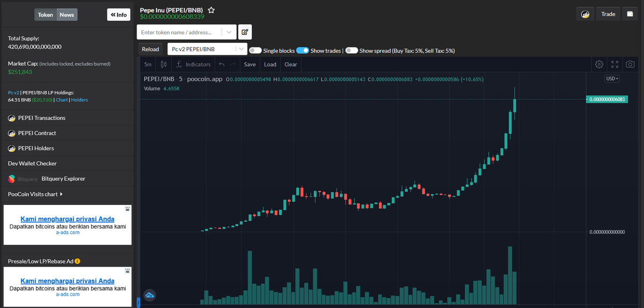Open the LP Chart link
This screenshot has width=644, height=308.
click(62, 100)
